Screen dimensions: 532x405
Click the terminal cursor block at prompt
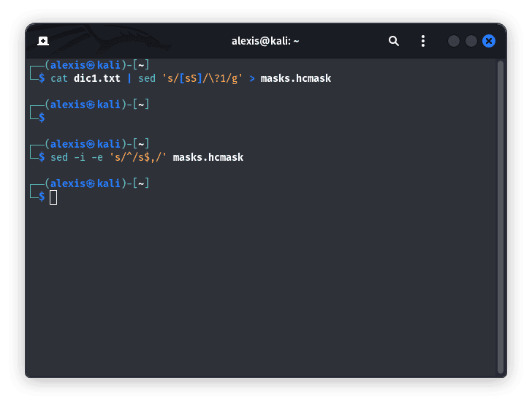click(x=53, y=197)
